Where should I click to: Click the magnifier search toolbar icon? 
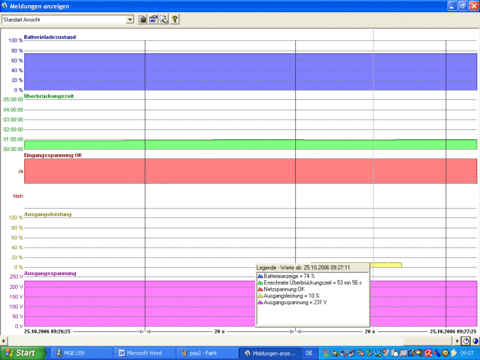pyautogui.click(x=164, y=19)
